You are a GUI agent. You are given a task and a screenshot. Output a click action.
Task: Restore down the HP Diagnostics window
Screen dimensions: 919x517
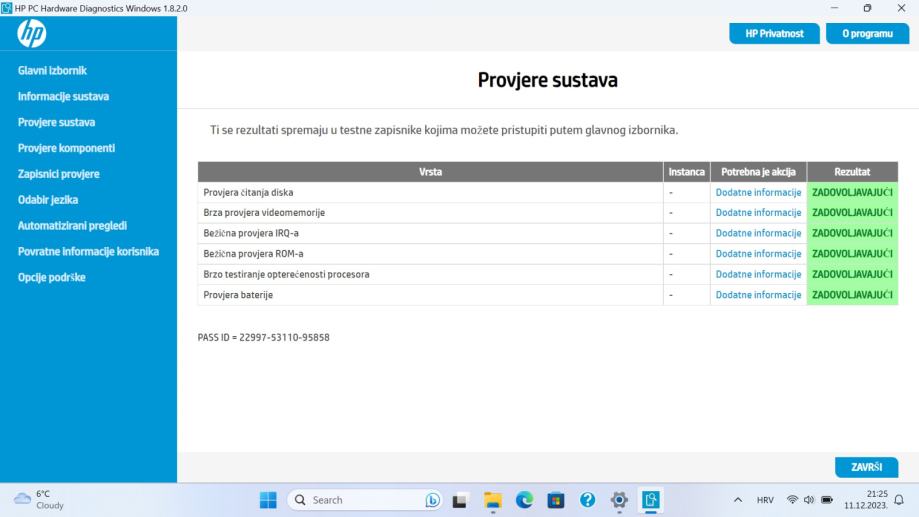pos(867,8)
